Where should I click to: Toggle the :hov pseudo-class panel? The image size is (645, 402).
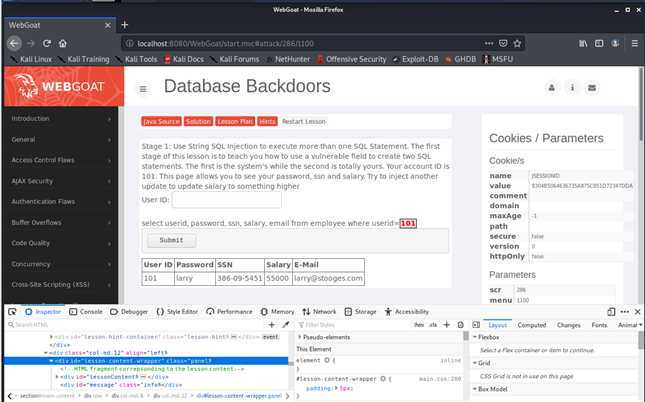419,325
